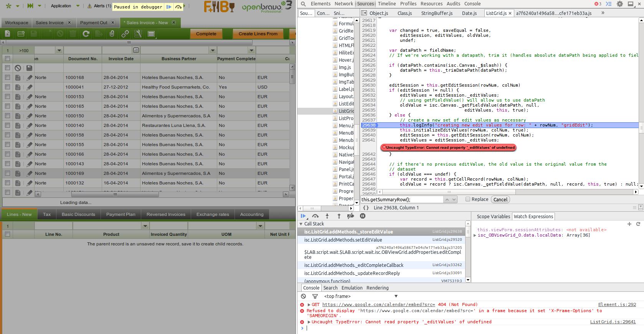Click the Step over button in debugger controls

(x=315, y=216)
